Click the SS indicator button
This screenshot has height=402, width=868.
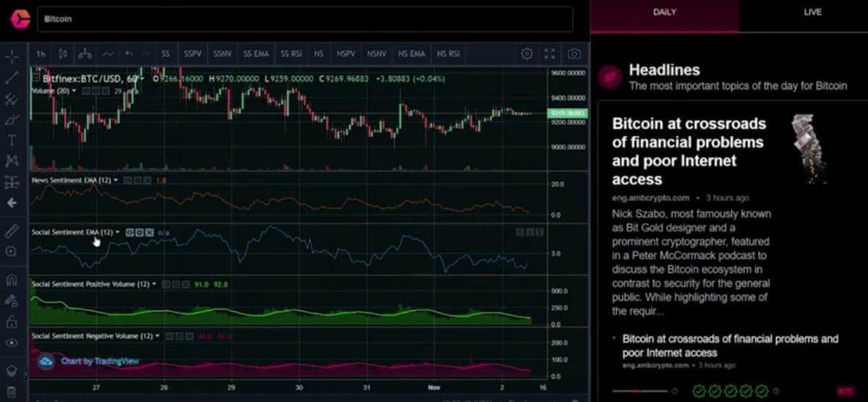166,54
